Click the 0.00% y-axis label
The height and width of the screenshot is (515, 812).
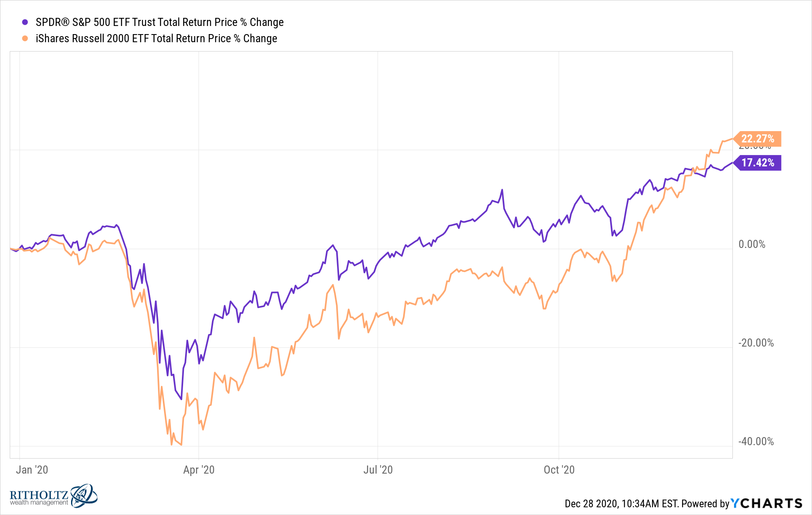point(752,244)
